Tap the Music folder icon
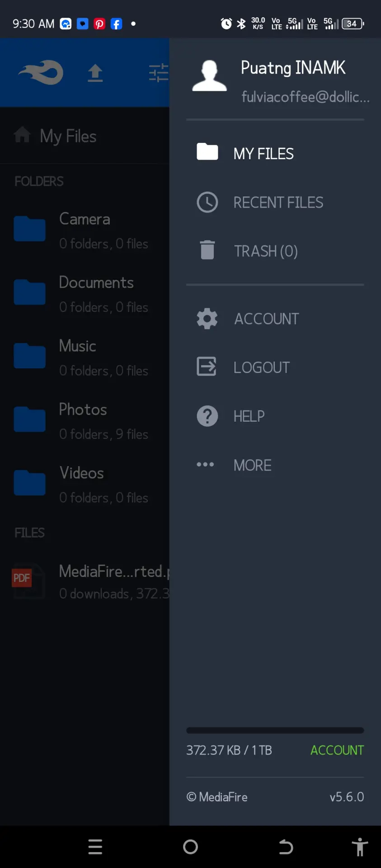Image resolution: width=381 pixels, height=868 pixels. [x=29, y=356]
